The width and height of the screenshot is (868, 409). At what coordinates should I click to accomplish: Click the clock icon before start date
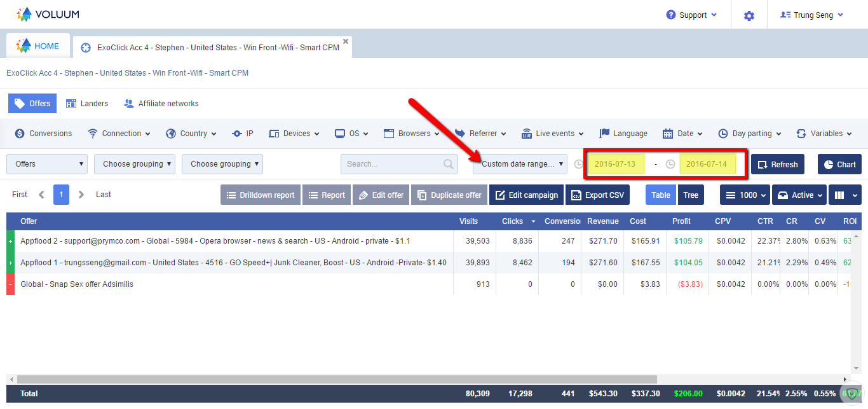[578, 164]
